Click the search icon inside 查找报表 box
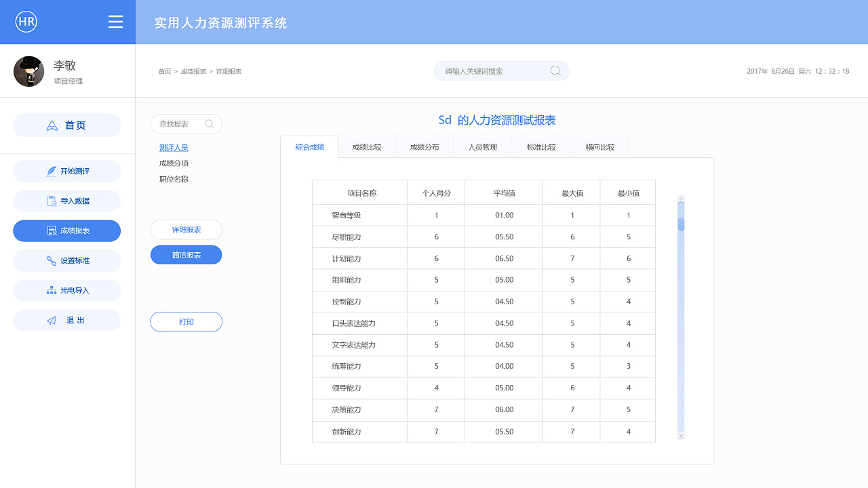 [209, 124]
